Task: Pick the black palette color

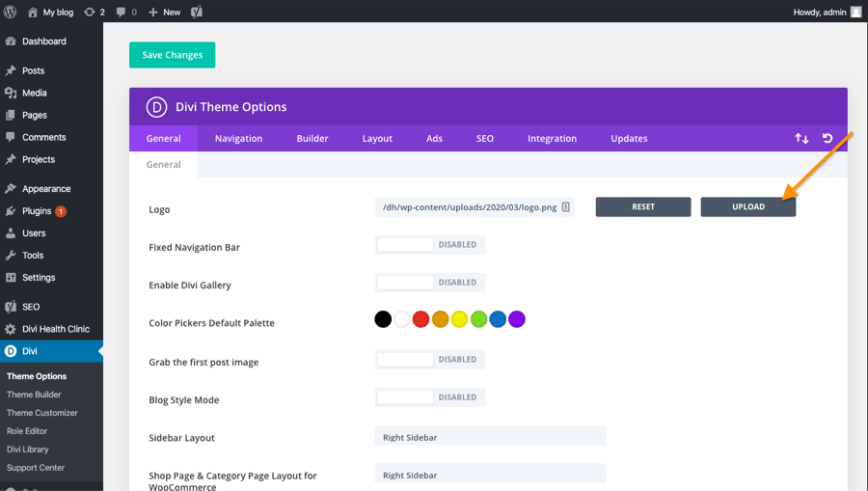Action: pos(383,319)
